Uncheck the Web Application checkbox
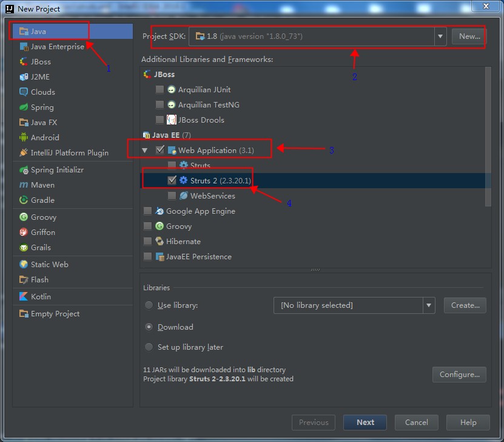This screenshot has height=442, width=504. 160,150
